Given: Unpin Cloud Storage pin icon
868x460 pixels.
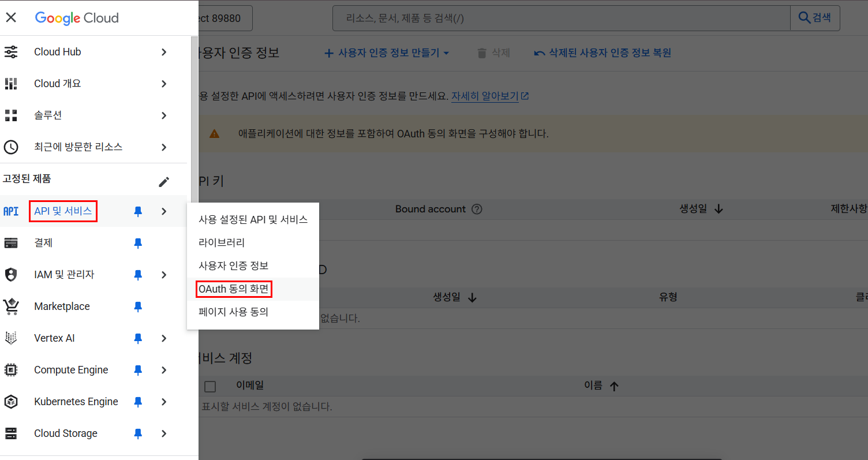Looking at the screenshot, I should click(x=138, y=433).
